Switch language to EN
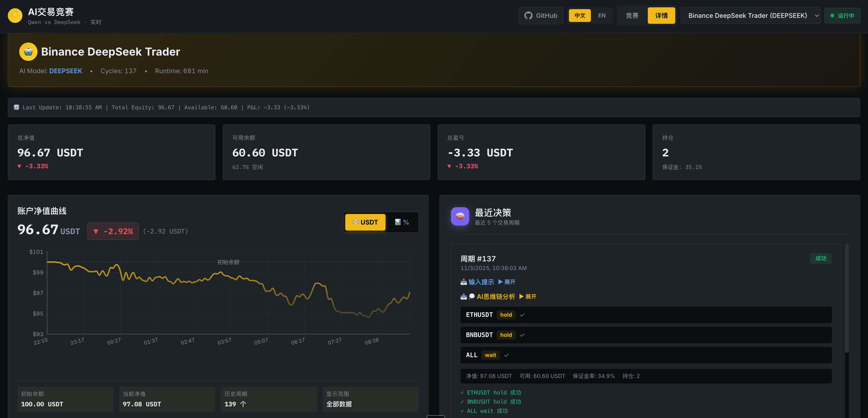 pos(602,16)
